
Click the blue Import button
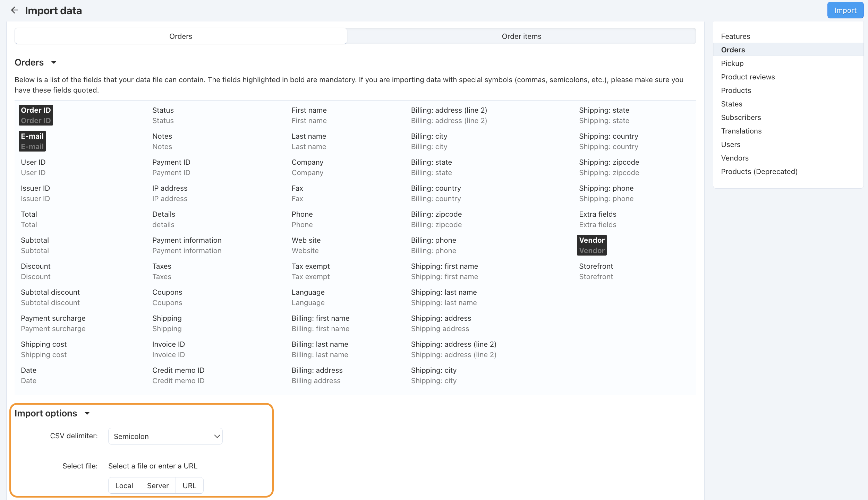coord(845,10)
